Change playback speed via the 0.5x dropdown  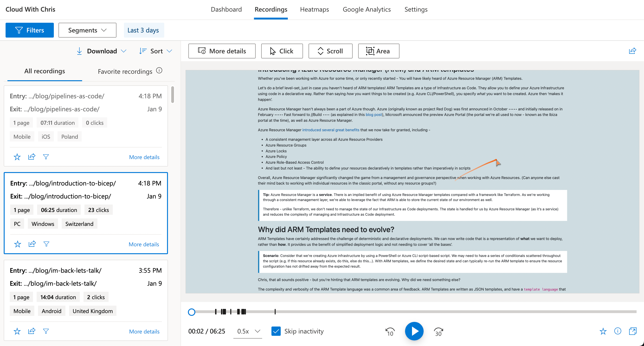click(248, 331)
